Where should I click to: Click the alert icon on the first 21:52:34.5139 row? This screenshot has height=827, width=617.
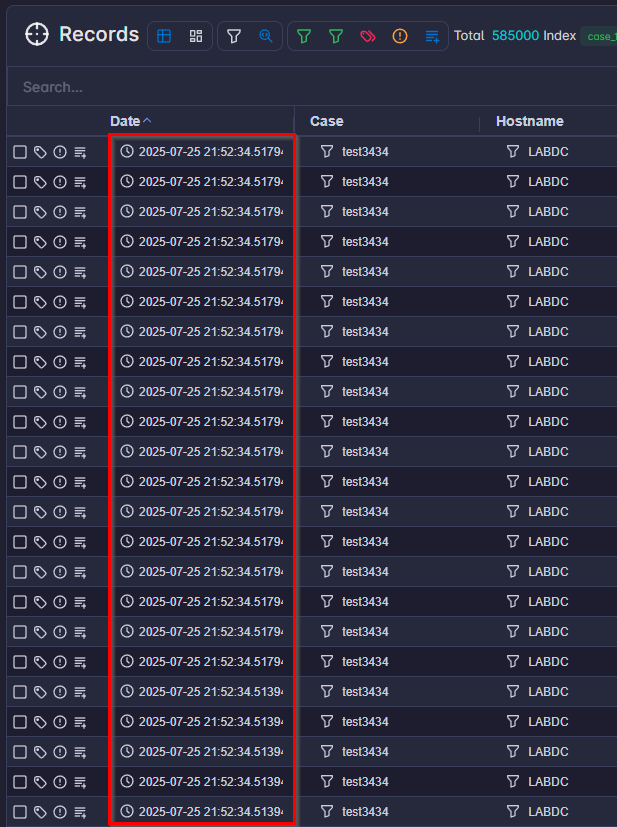(x=60, y=692)
